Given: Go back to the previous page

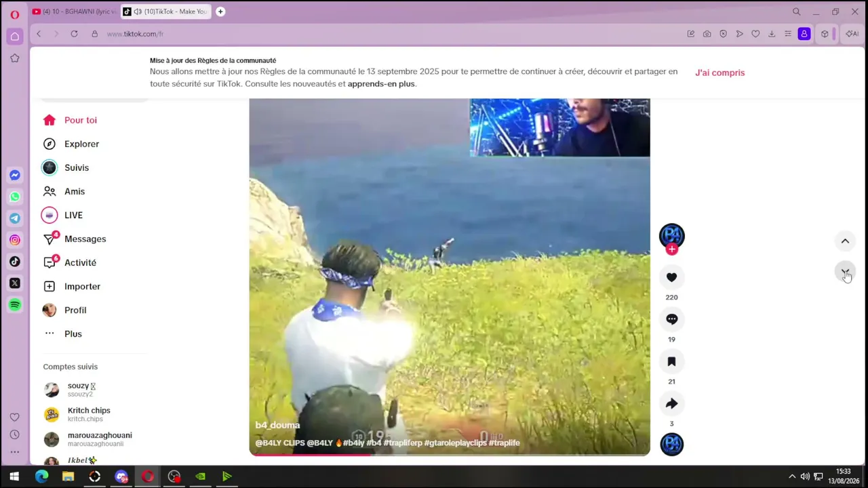Looking at the screenshot, I should [39, 34].
